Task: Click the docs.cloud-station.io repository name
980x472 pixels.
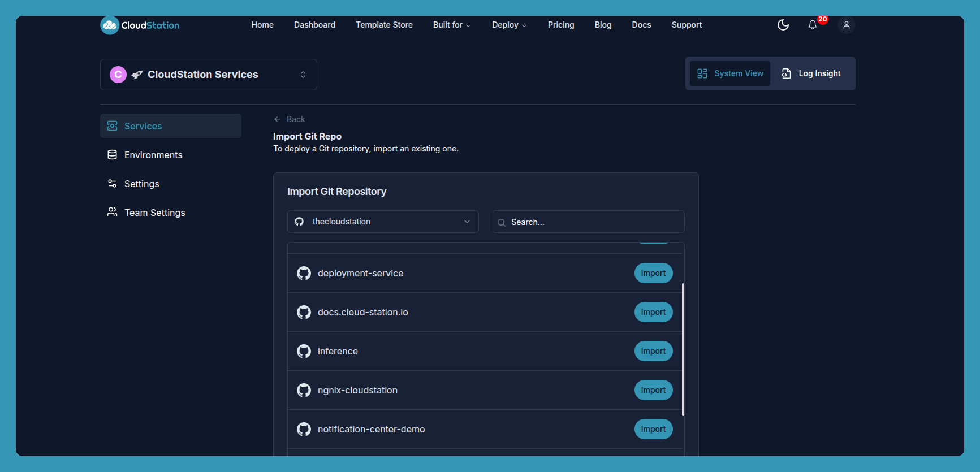Action: pos(362,313)
